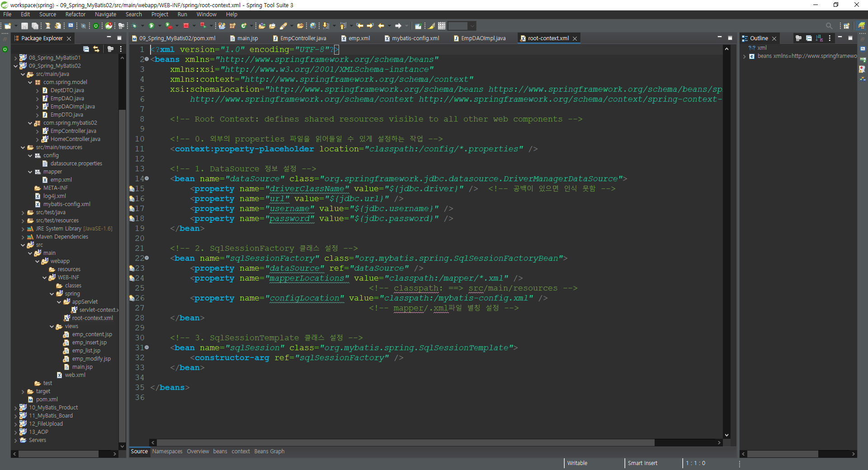Open the Run button dropdown arrow
868x470 pixels.
pos(159,26)
